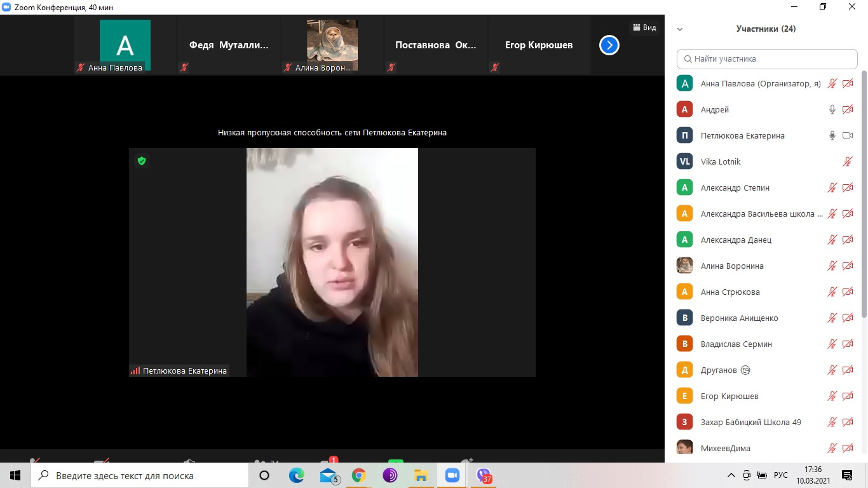
Task: Select Владислав Сермин in participants list
Action: (736, 344)
